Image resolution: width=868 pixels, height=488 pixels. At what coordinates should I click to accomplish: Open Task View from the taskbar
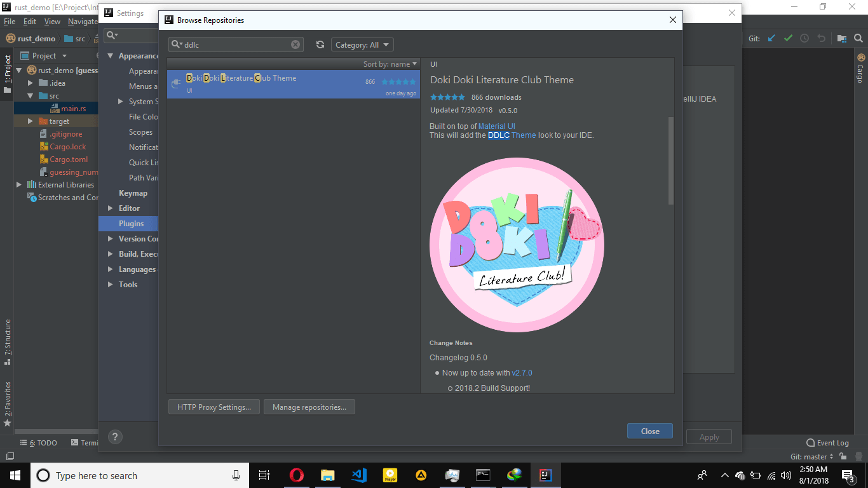click(x=264, y=475)
